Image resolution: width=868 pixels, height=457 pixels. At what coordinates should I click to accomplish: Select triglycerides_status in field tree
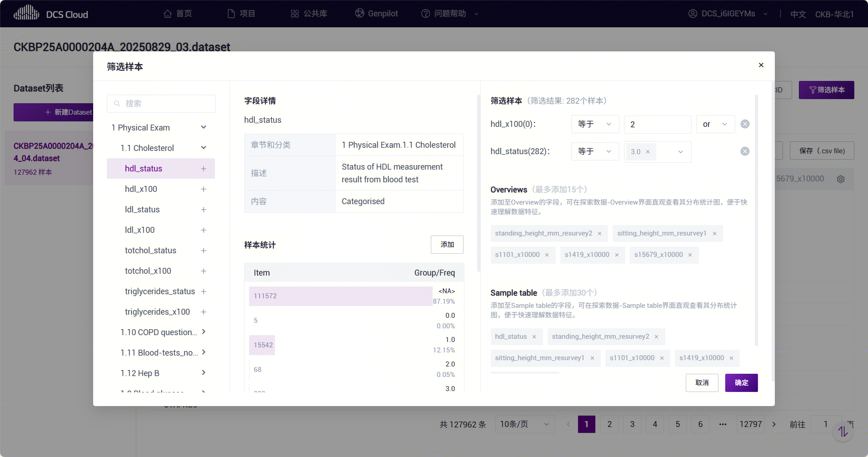pyautogui.click(x=160, y=291)
